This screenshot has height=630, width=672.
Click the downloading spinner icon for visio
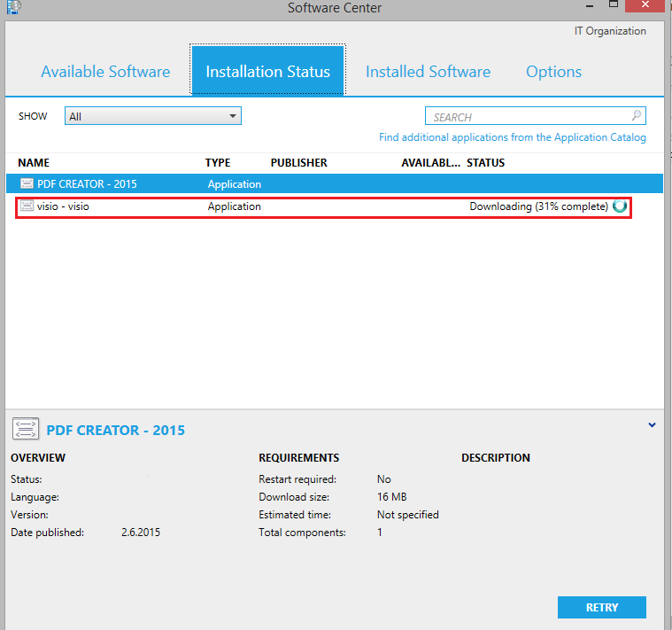tap(620, 206)
